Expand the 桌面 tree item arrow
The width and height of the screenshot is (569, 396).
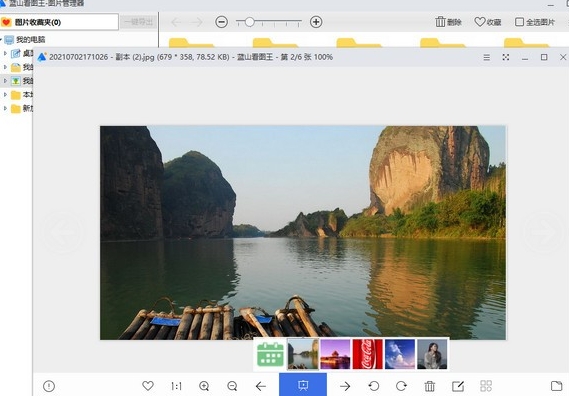(5, 53)
